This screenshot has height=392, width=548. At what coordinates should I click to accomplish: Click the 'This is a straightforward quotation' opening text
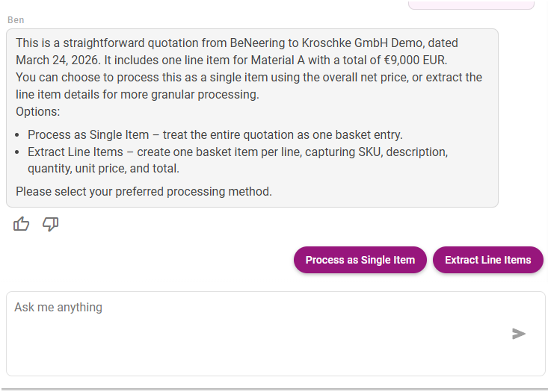[112, 43]
